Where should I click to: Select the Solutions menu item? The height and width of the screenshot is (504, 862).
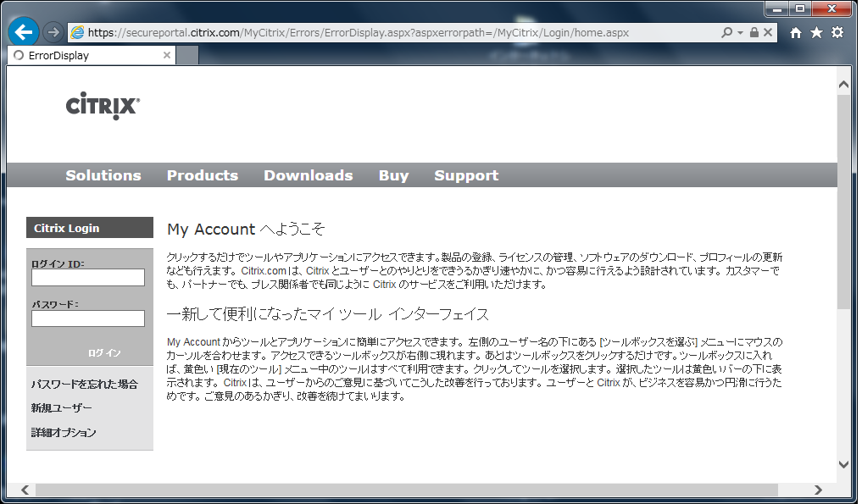pos(103,174)
